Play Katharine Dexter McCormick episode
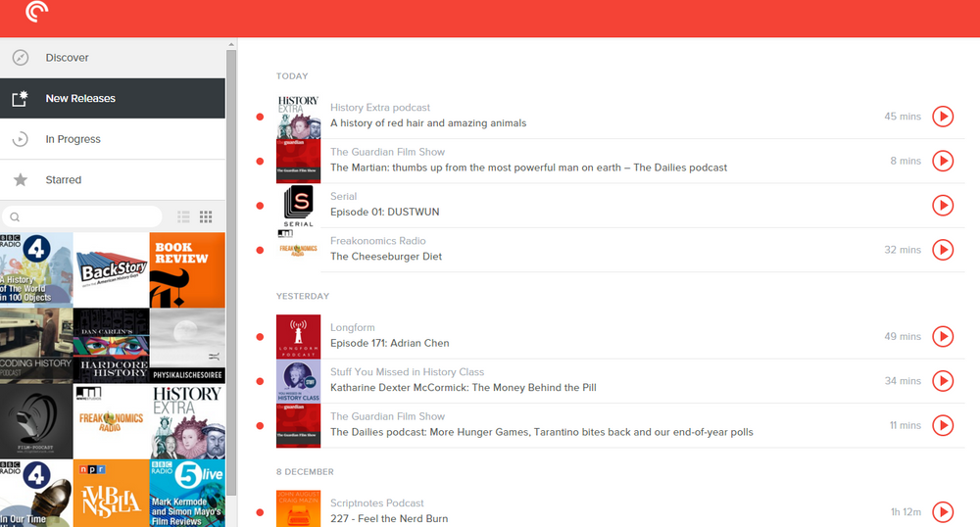The width and height of the screenshot is (980, 527). point(942,381)
